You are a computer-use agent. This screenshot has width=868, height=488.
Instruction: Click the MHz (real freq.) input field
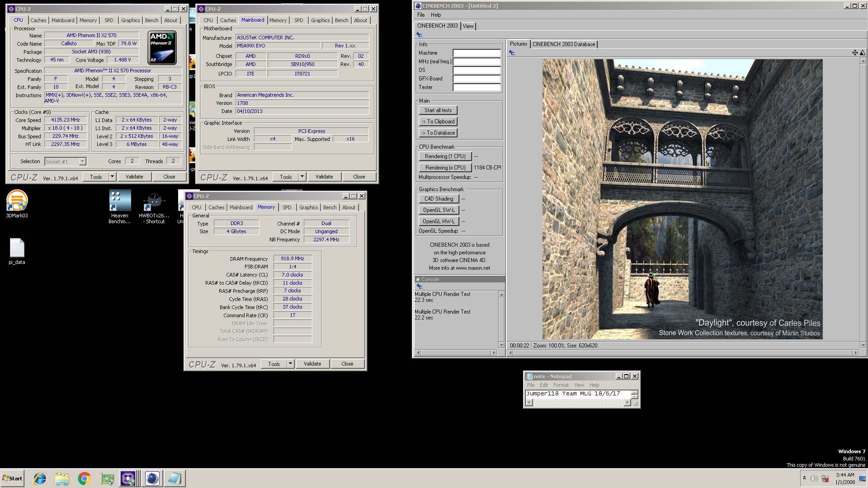coord(476,61)
